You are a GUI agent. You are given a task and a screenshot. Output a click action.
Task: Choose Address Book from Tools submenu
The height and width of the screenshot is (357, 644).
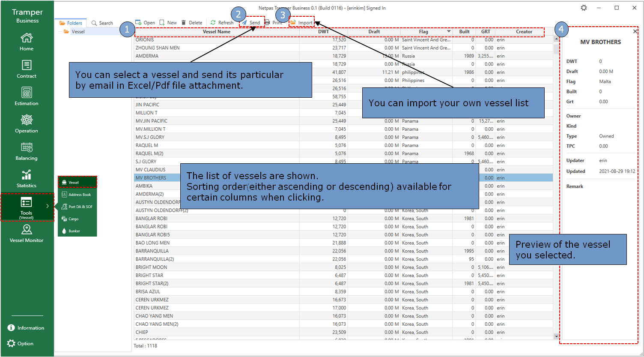tap(77, 195)
